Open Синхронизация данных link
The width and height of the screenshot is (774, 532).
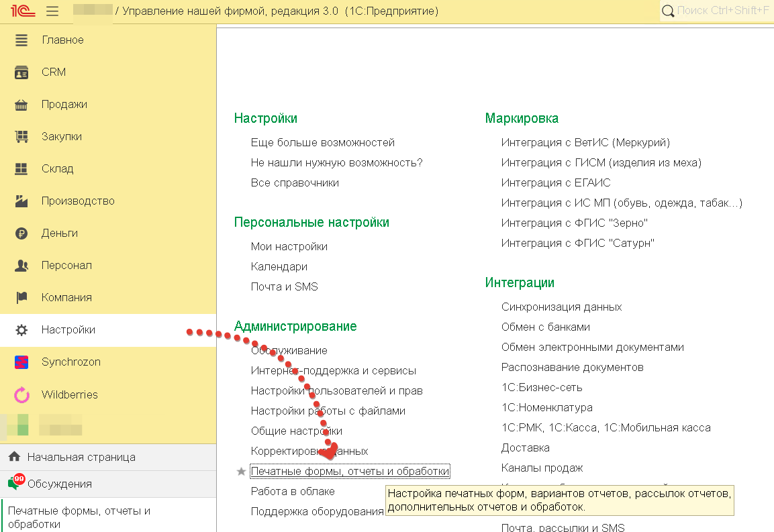coord(561,307)
